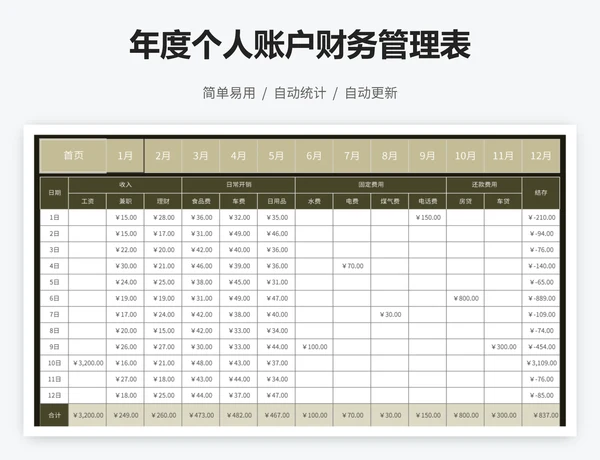Viewport: 600px width, 460px height.
Task: Select the 兼职 column header
Action: [125, 201]
